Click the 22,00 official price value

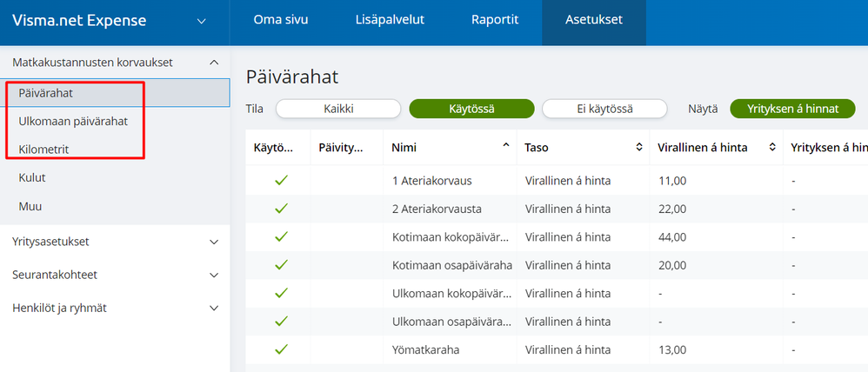pos(672,209)
